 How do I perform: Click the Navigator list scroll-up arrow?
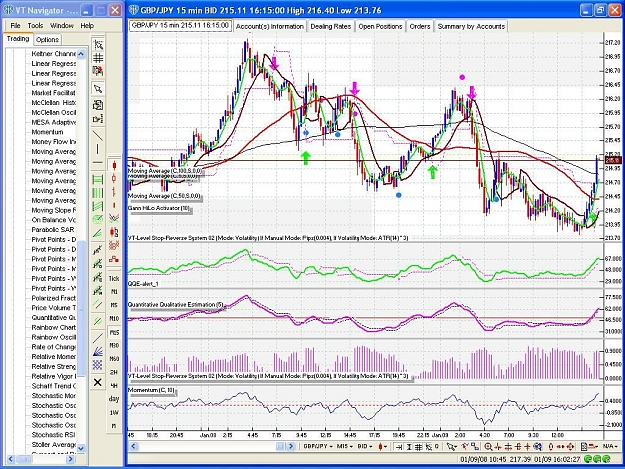(81, 53)
